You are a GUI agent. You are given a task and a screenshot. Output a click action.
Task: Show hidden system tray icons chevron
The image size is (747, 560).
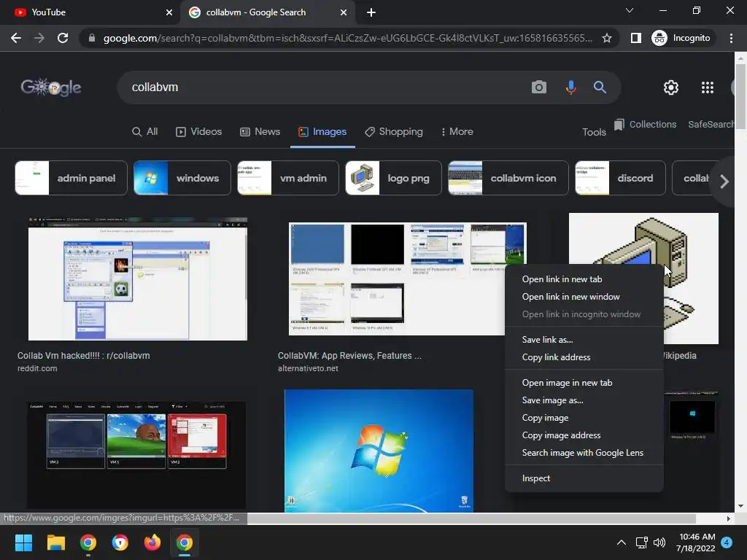pos(622,542)
